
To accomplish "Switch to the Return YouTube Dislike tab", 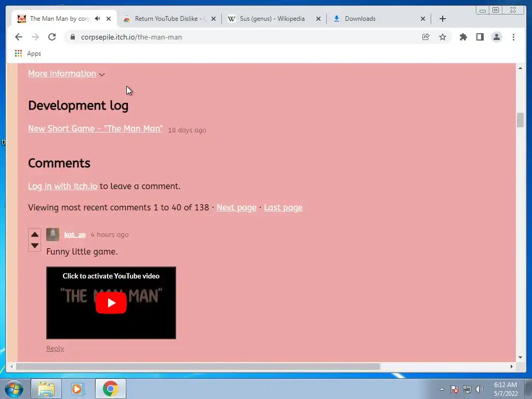I will coord(169,19).
